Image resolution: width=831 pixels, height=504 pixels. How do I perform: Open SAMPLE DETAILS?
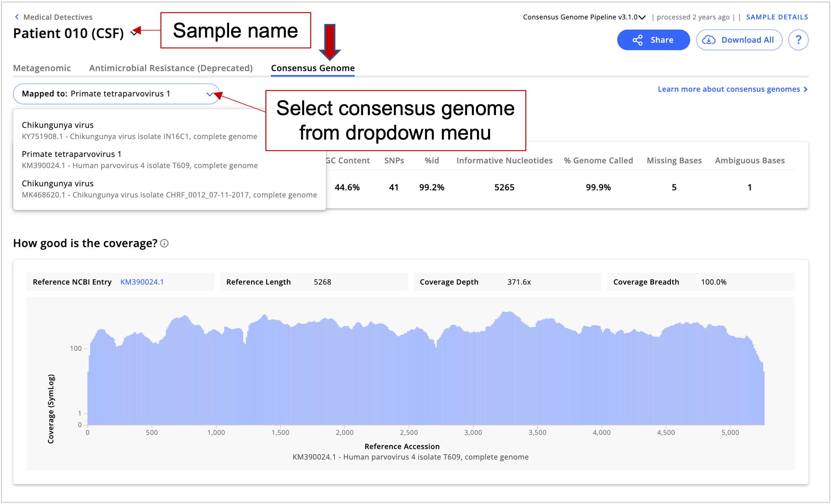coord(777,17)
